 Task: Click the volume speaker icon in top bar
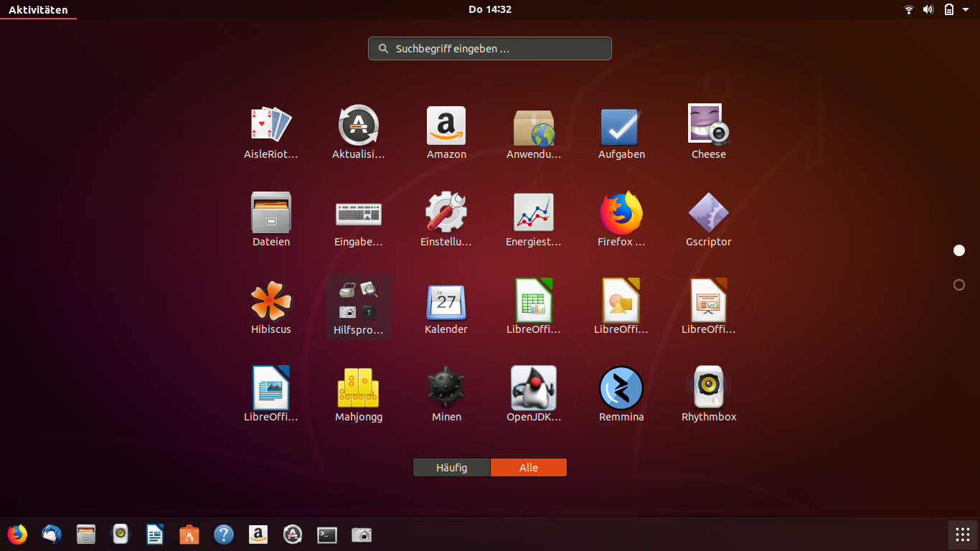[928, 9]
